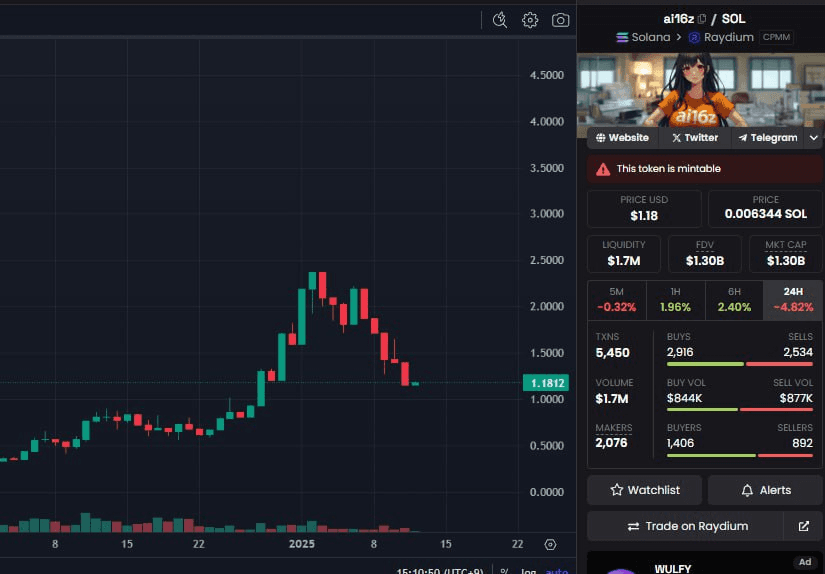Viewport: 825px width, 574px height.
Task: Click the SELLERS count 892
Action: click(803, 444)
